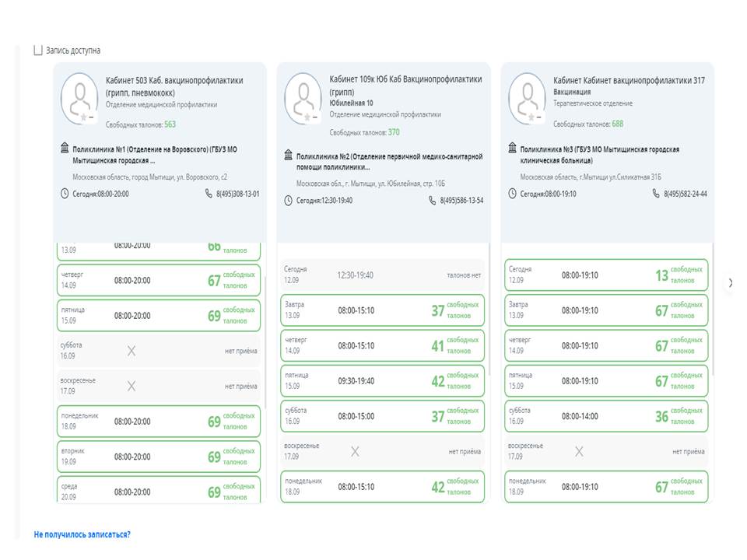
Task: Click avatar icon of Кабинет 317
Action: (528, 99)
